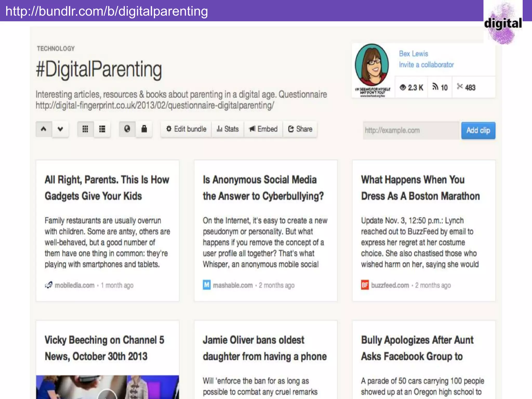This screenshot has height=399, width=532.
Task: Click the mashable.com source link
Action: (x=233, y=285)
